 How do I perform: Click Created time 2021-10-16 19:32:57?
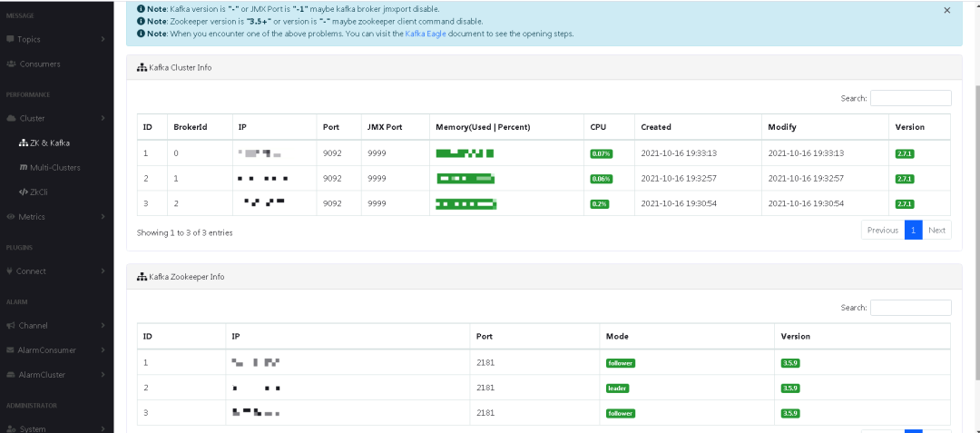pyautogui.click(x=679, y=178)
